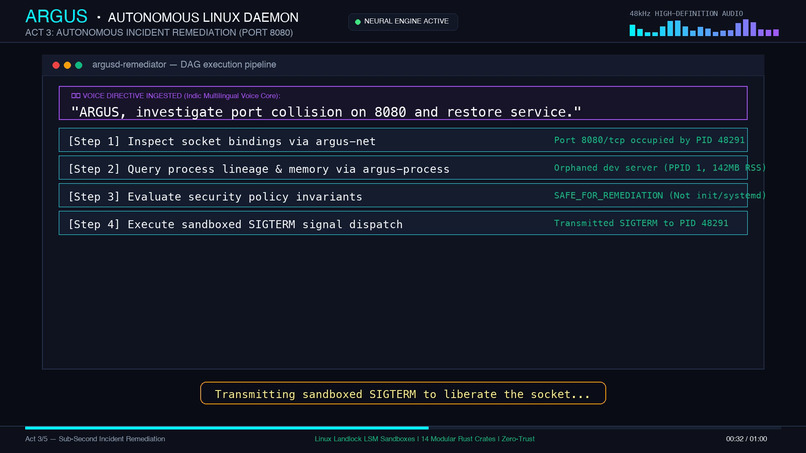Click the ARGUS logo title

click(57, 16)
